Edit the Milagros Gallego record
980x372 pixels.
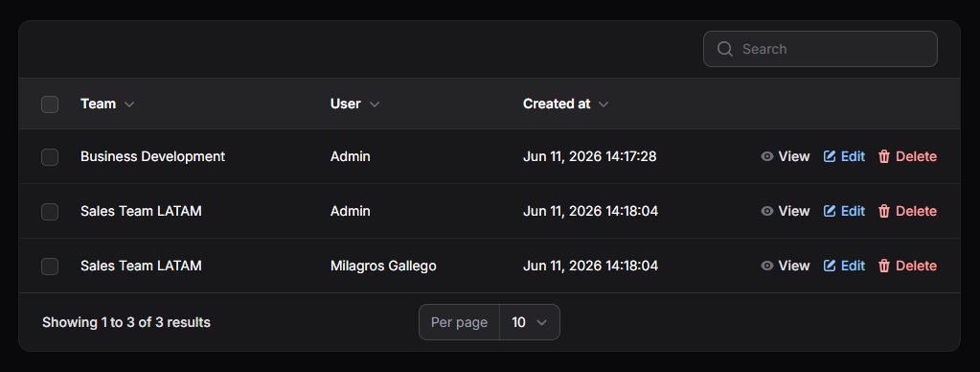[x=844, y=266]
